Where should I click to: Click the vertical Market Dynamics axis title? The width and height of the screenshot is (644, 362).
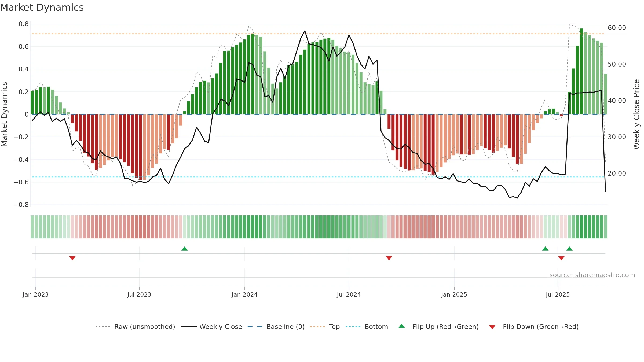pyautogui.click(x=4, y=114)
